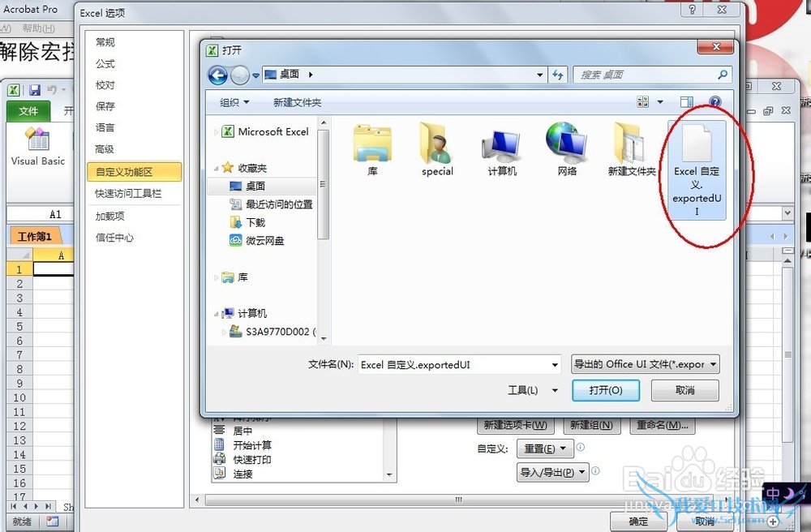
Task: Select 保存 in Excel options sidebar
Action: pos(105,106)
